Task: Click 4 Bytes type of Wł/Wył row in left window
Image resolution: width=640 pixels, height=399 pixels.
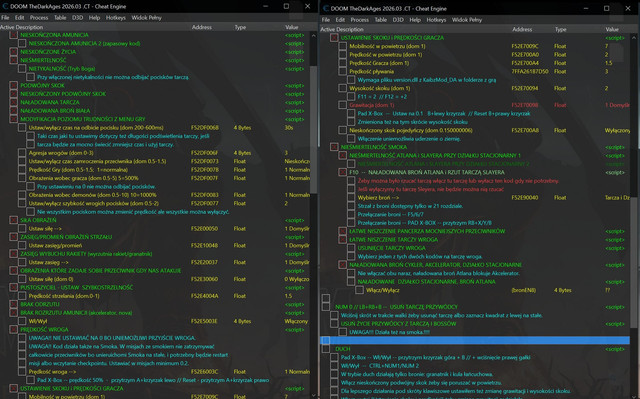Action: 242,321
